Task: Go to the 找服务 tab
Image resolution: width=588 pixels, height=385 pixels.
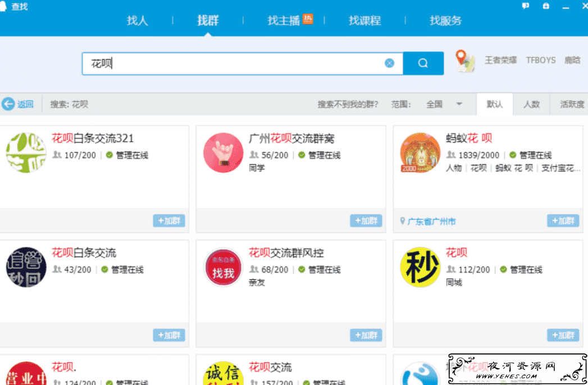Action: pos(445,20)
